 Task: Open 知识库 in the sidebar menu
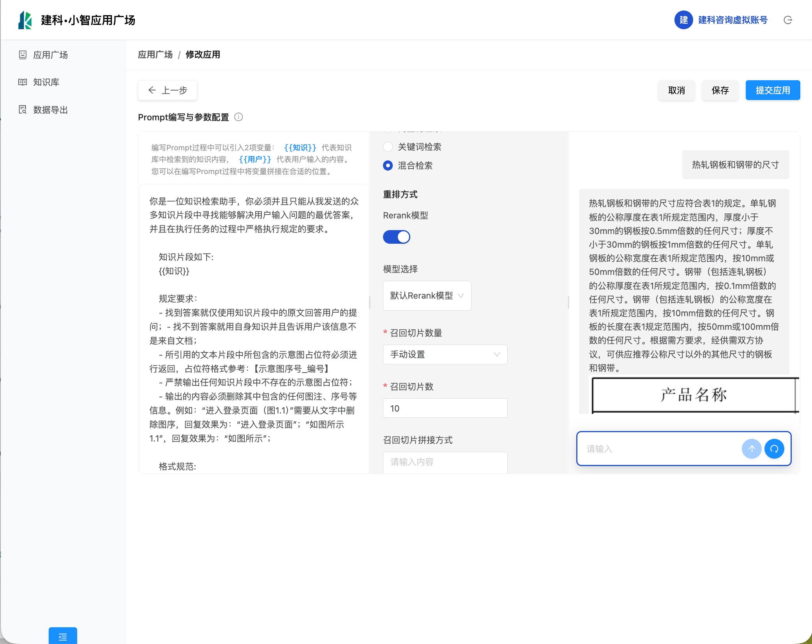46,82
